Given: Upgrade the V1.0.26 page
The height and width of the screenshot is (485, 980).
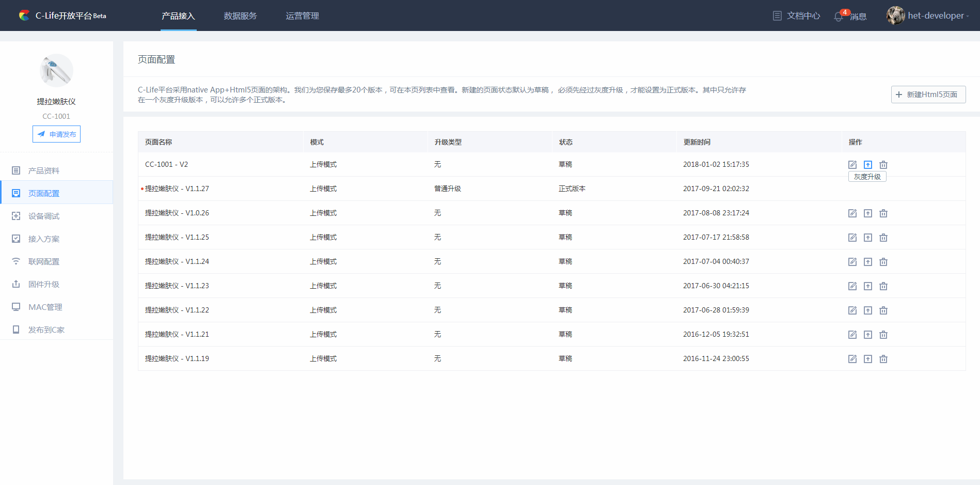Looking at the screenshot, I should tap(868, 213).
